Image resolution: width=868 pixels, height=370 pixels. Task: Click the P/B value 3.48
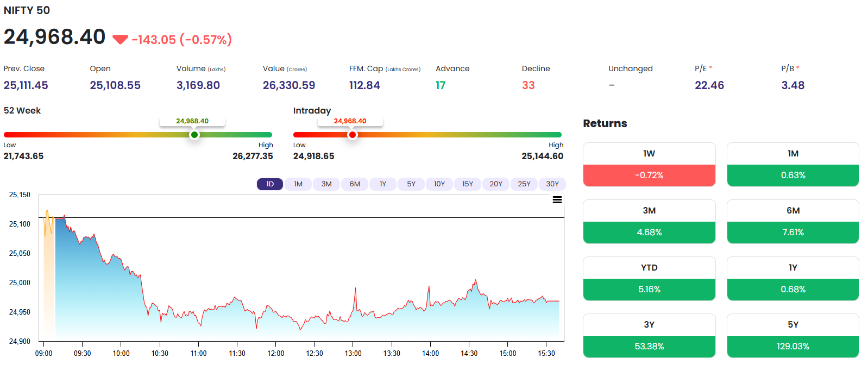click(793, 85)
